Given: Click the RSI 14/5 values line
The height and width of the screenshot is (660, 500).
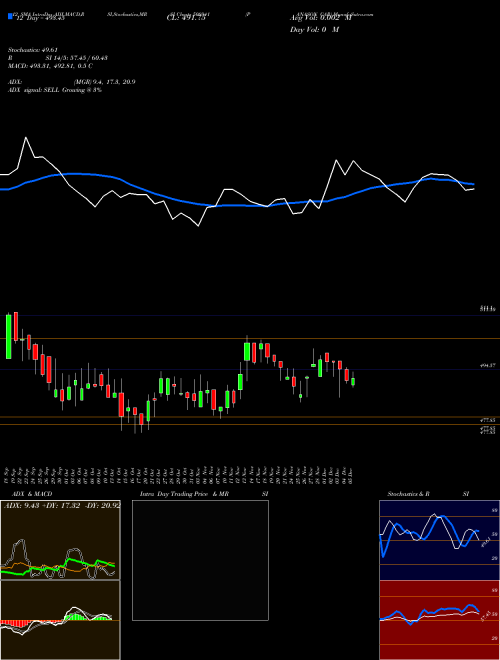Looking at the screenshot, I should (x=58, y=58).
